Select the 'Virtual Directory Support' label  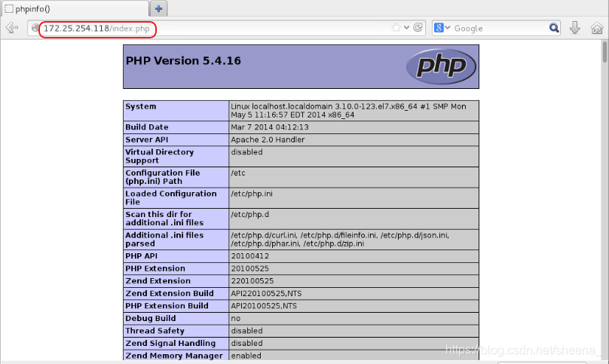(160, 156)
